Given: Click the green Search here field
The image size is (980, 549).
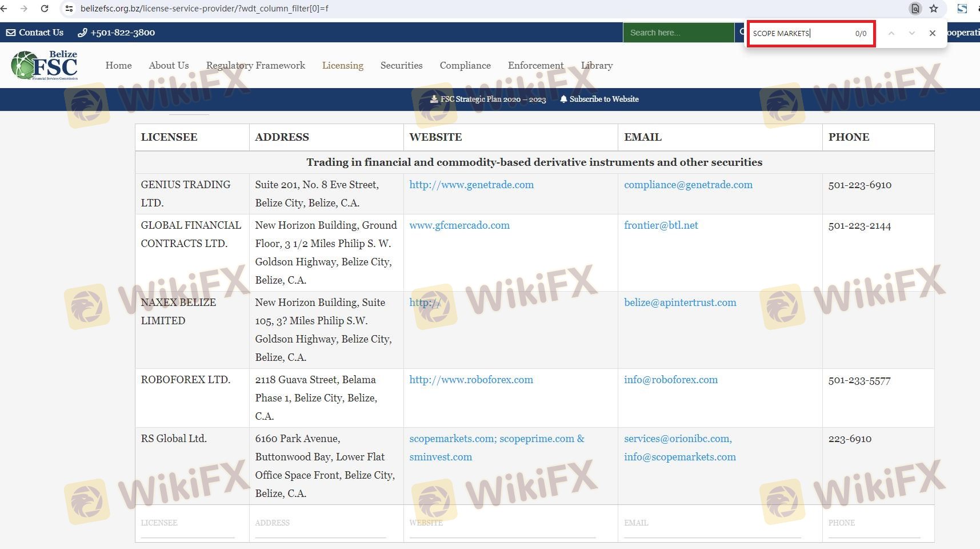Looking at the screenshot, I should [678, 33].
